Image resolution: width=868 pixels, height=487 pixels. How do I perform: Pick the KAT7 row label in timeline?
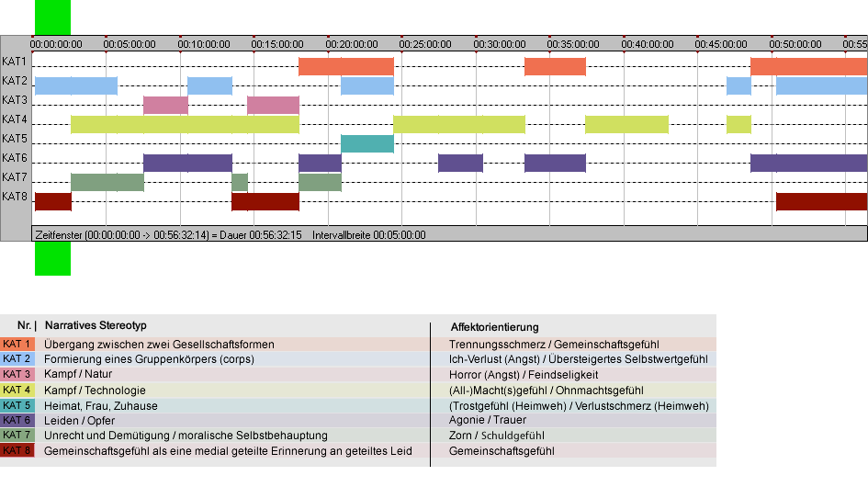[x=15, y=177]
